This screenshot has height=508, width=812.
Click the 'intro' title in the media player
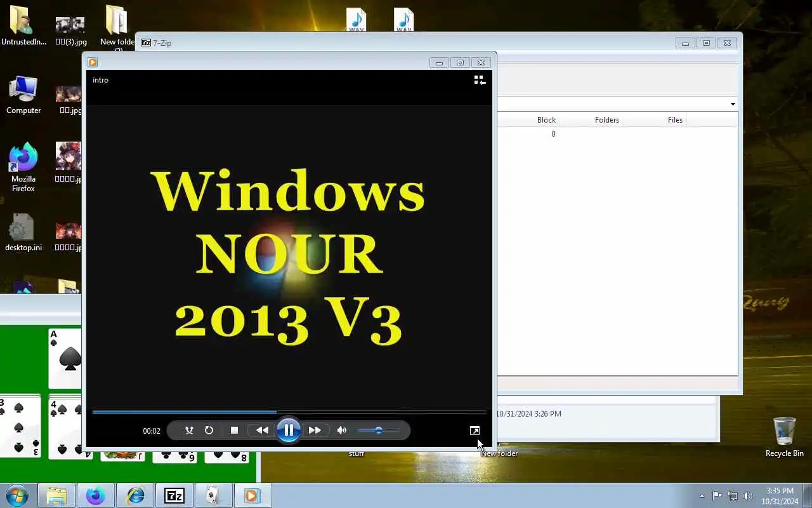click(x=100, y=80)
